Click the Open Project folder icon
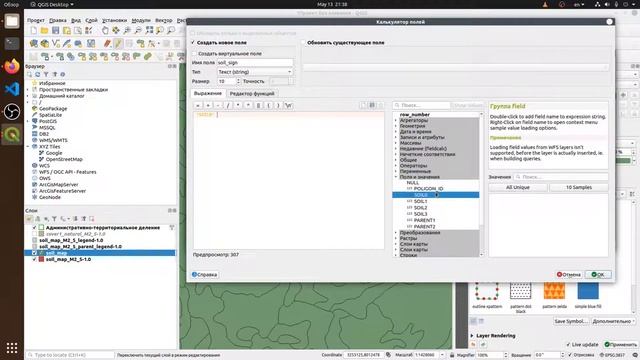This screenshot has width=640, height=360. pyautogui.click(x=44, y=31)
